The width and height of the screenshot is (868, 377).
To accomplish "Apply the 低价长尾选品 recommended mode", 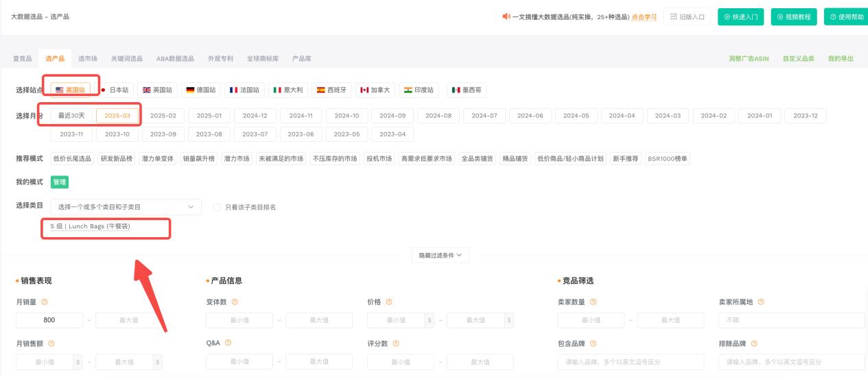I will (72, 158).
